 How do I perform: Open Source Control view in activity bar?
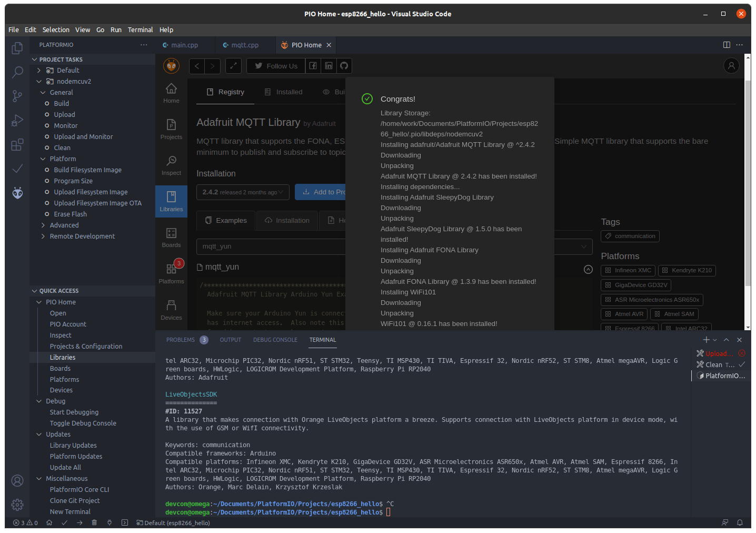[17, 96]
